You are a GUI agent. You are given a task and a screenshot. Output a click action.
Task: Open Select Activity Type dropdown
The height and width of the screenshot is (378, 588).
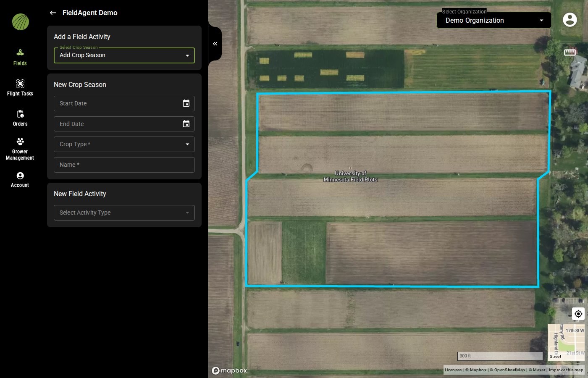(124, 213)
